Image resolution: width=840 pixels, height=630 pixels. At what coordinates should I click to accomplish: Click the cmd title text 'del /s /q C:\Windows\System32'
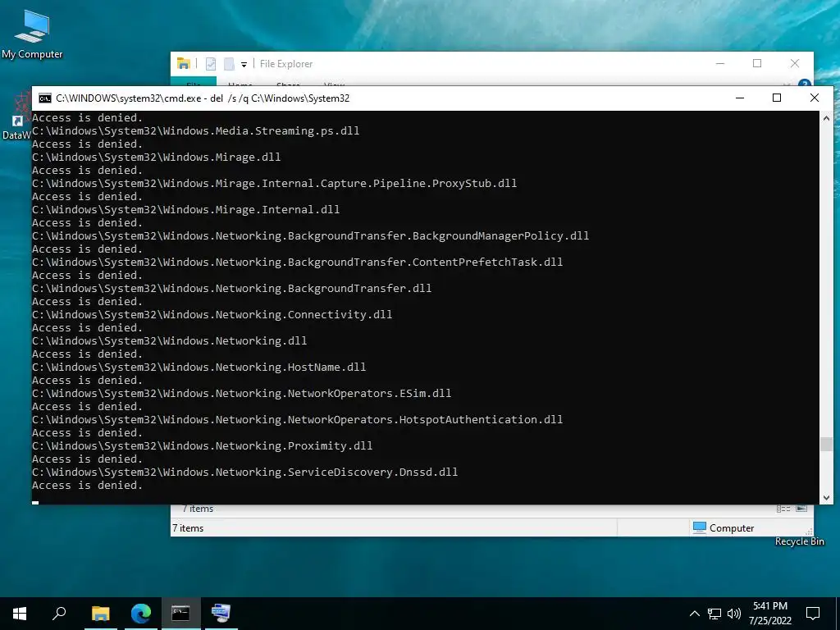[x=281, y=98]
